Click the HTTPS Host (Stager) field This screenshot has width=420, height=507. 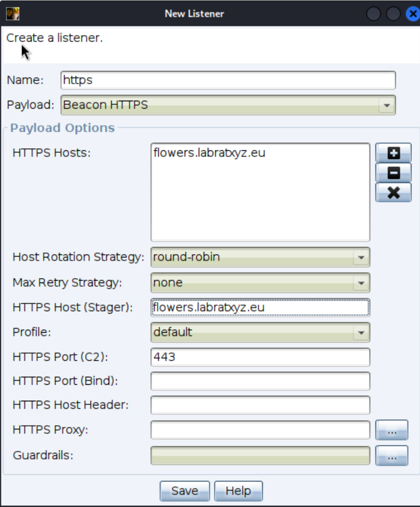pyautogui.click(x=260, y=307)
